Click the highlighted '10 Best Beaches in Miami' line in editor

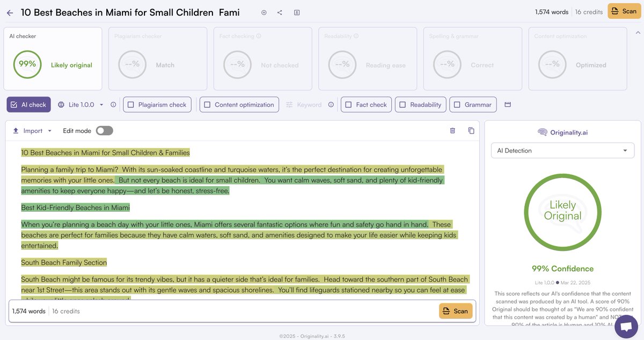pyautogui.click(x=105, y=153)
